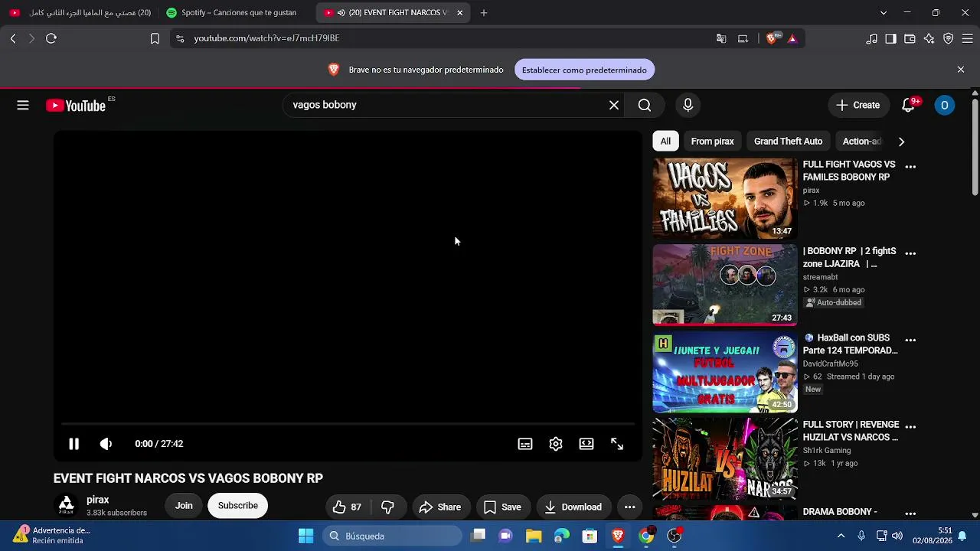Open the FIGHT ZONE video thumbnail
The height and width of the screenshot is (551, 980).
(725, 285)
